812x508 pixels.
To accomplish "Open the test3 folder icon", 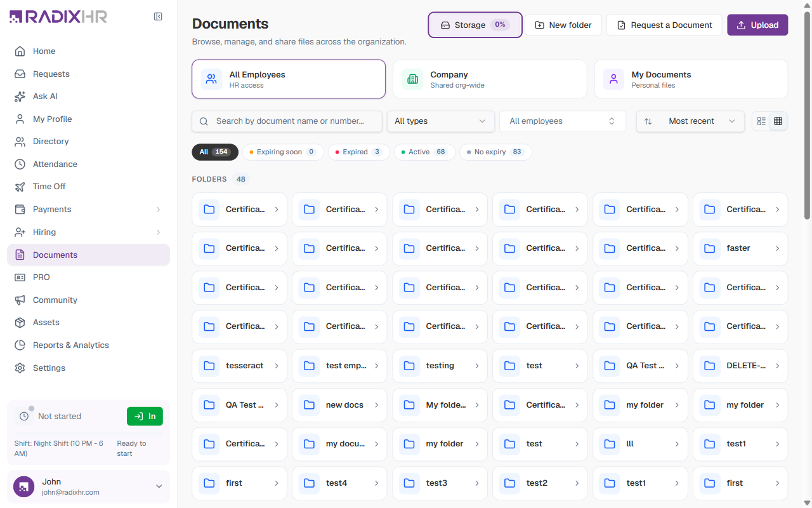I will pos(409,483).
